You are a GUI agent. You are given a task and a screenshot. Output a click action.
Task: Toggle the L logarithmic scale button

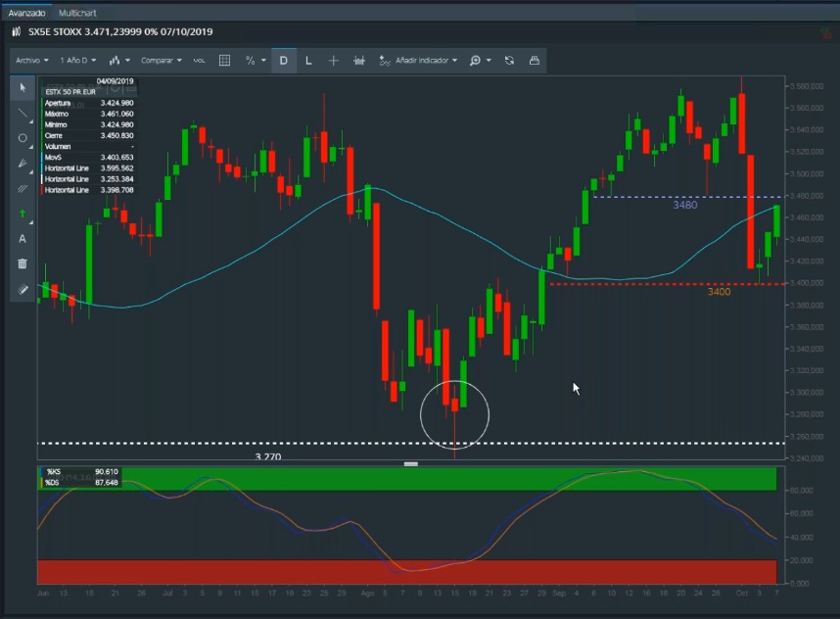pos(308,61)
